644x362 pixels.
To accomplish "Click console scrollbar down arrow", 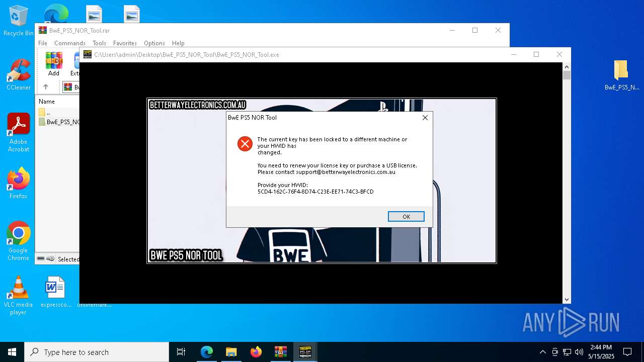I will click(x=567, y=300).
